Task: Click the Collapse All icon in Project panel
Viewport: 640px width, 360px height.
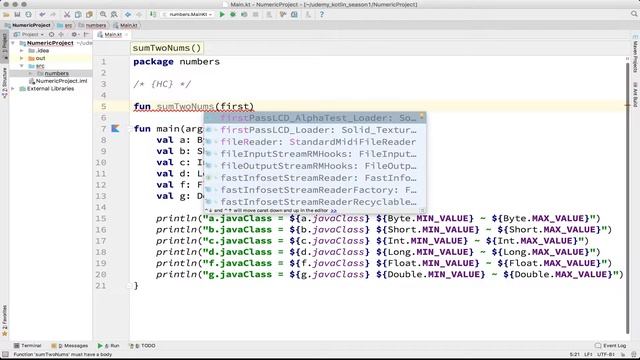Action: click(61, 35)
